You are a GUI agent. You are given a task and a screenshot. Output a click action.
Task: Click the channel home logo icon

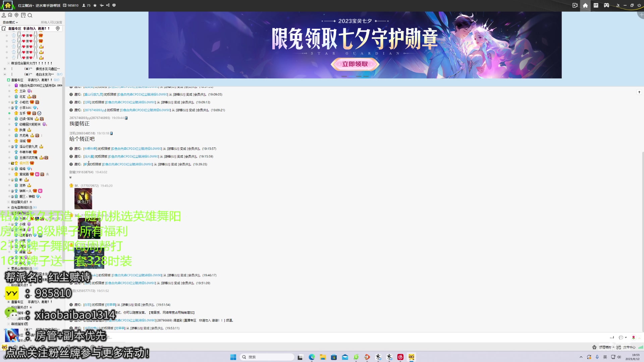tap(8, 5)
